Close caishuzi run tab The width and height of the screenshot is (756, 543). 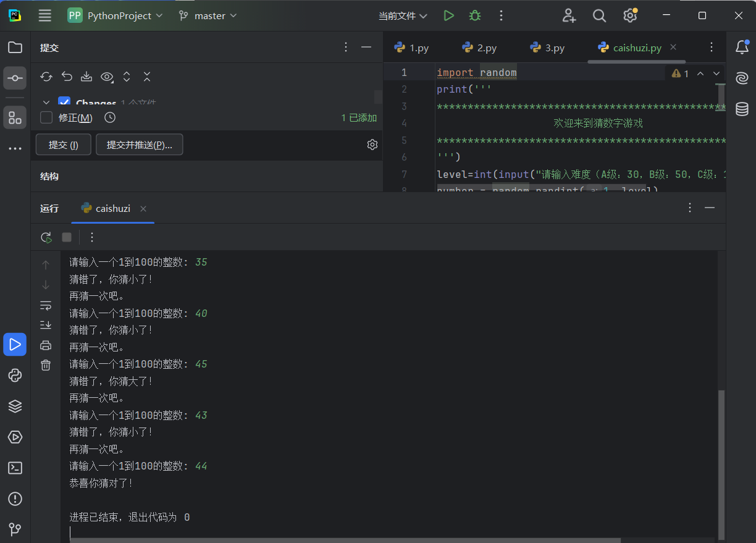143,208
